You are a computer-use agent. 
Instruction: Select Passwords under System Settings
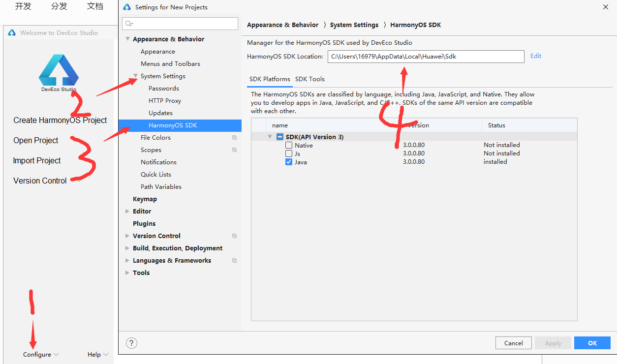(164, 89)
